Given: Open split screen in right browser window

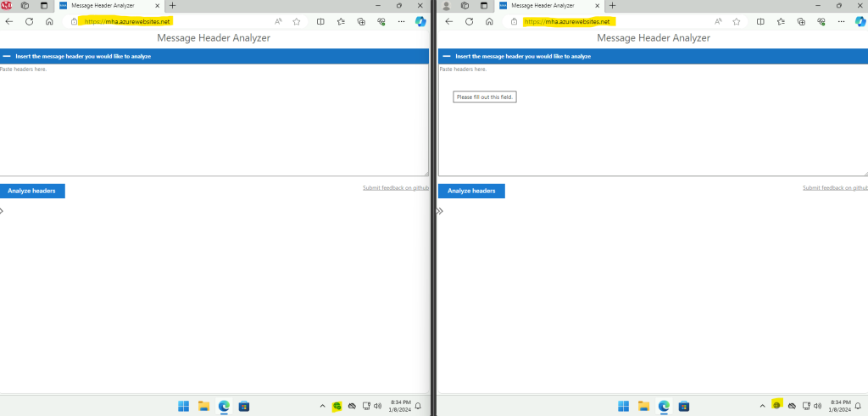Looking at the screenshot, I should pos(760,21).
